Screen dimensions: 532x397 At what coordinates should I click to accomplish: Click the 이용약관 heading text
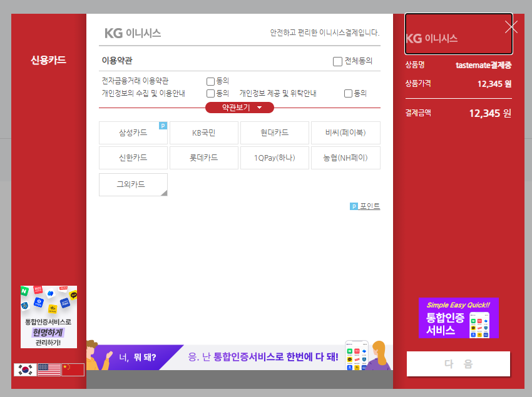tap(117, 61)
